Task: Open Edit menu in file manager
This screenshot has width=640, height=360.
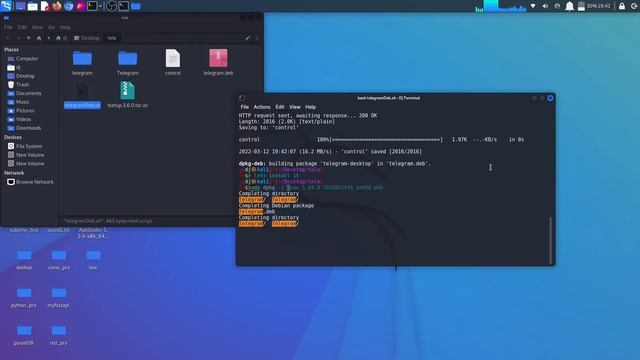Action: click(22, 27)
